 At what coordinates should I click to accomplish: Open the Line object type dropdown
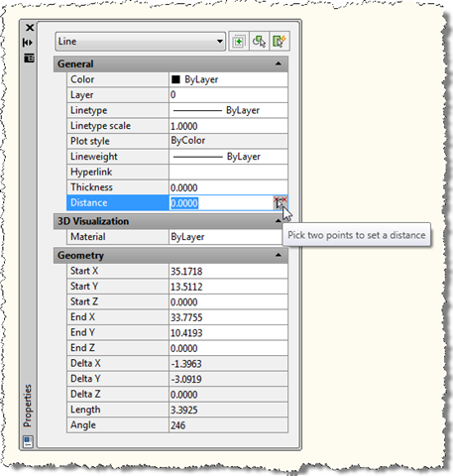click(141, 42)
